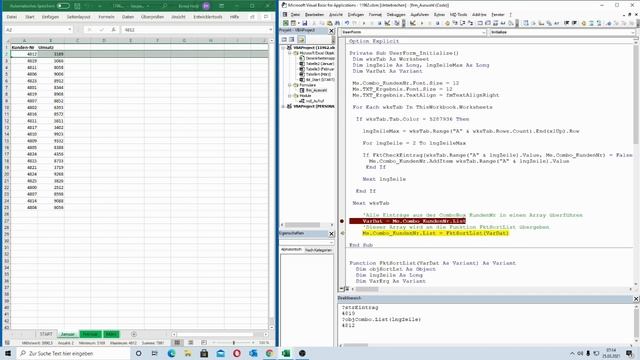Open Excel from the Windows taskbar
The height and width of the screenshot is (360, 640).
(x=286, y=353)
